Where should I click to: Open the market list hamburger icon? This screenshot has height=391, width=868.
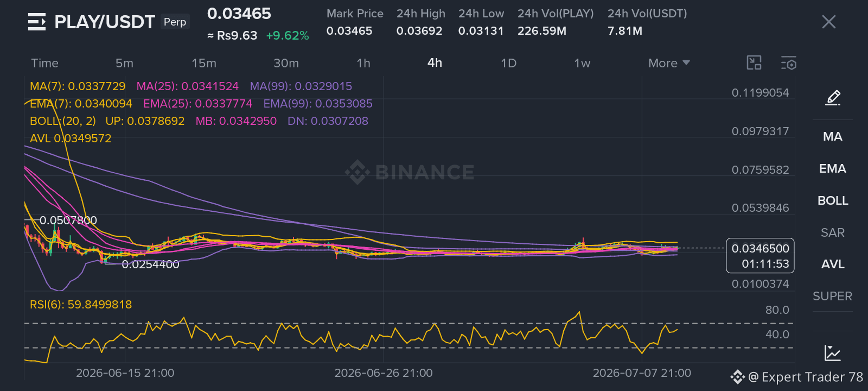pyautogui.click(x=37, y=22)
